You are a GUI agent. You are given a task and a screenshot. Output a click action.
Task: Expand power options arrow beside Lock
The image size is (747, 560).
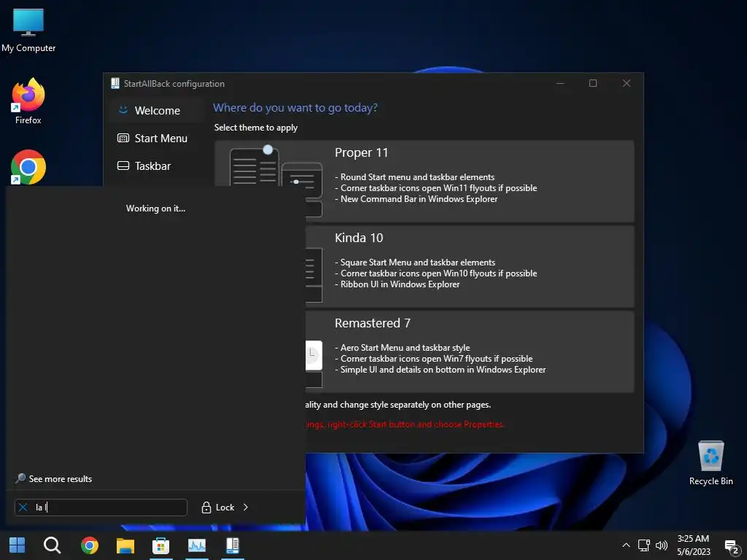pyautogui.click(x=245, y=507)
